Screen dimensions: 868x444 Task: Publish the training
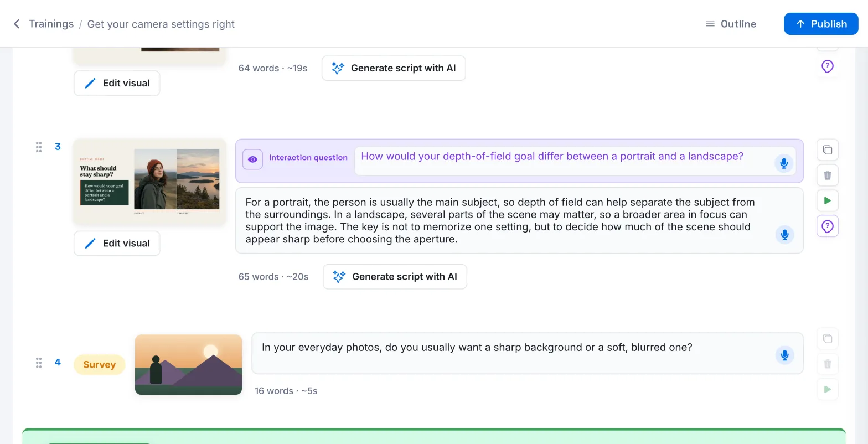click(821, 24)
